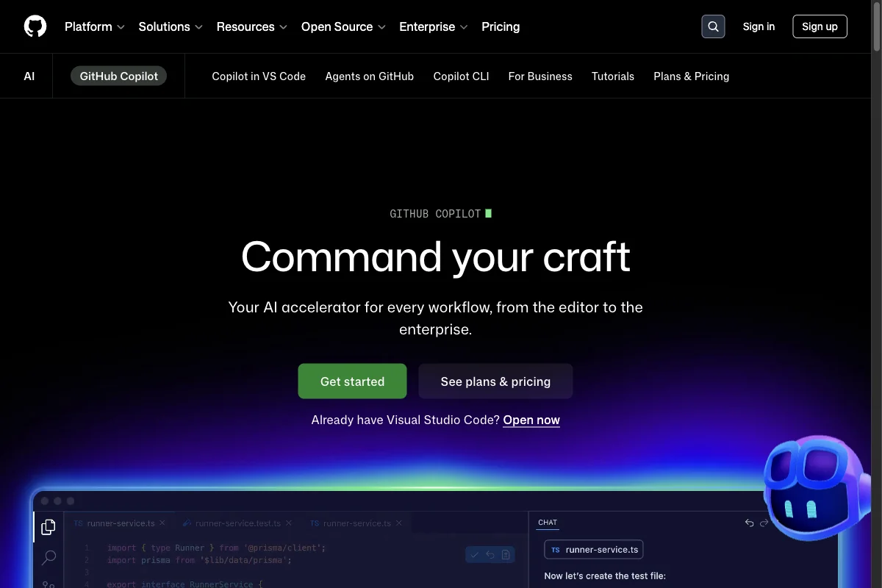This screenshot has height=588, width=882.
Task: Open the Copilot CLI page
Action: point(461,76)
